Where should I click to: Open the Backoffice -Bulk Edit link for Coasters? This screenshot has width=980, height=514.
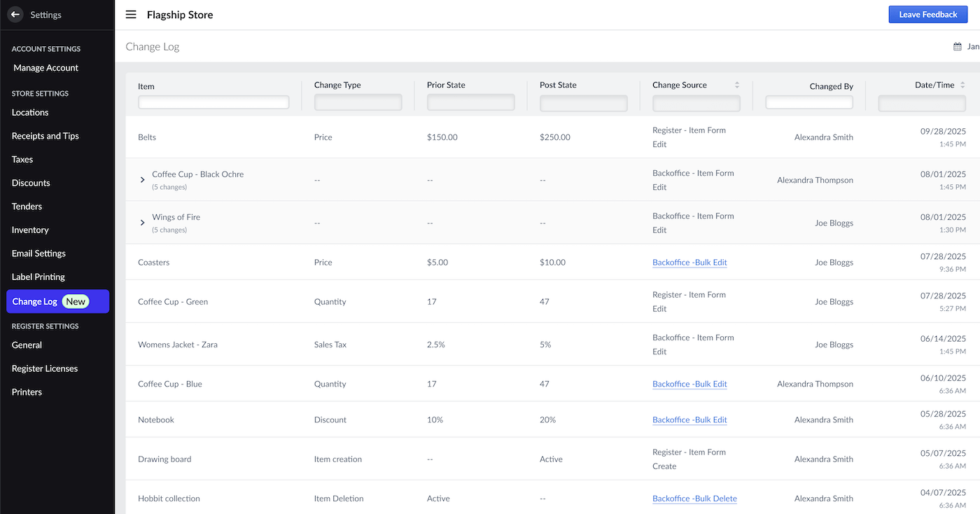[x=689, y=262]
